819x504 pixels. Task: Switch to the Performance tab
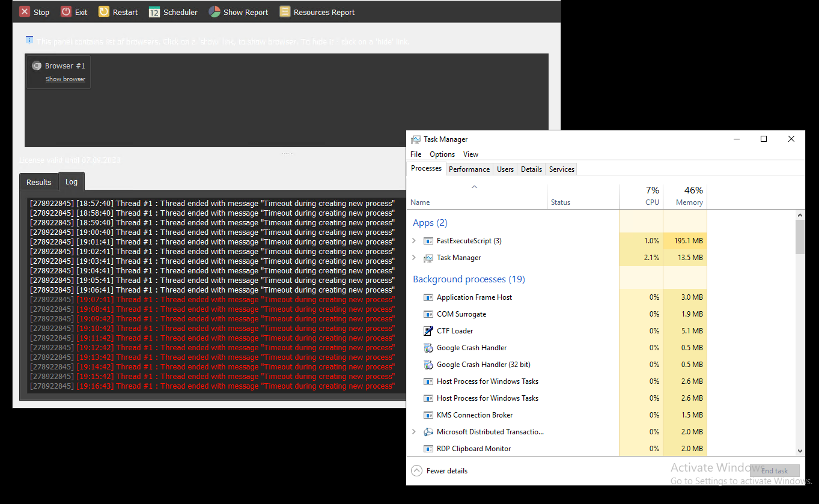469,169
